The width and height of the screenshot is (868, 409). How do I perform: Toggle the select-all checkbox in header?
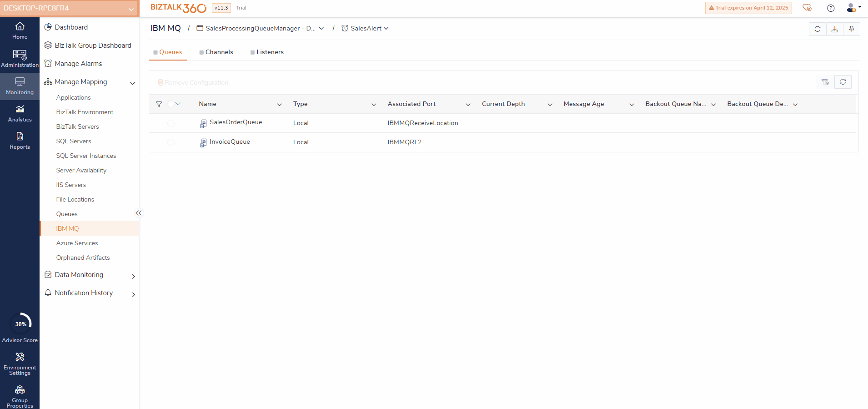tap(171, 104)
